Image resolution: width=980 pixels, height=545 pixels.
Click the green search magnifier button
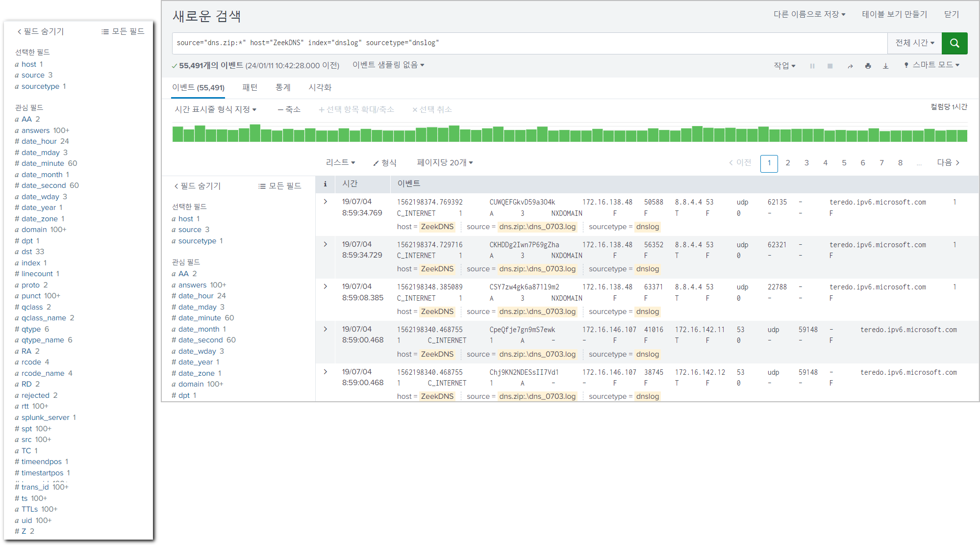coord(954,43)
